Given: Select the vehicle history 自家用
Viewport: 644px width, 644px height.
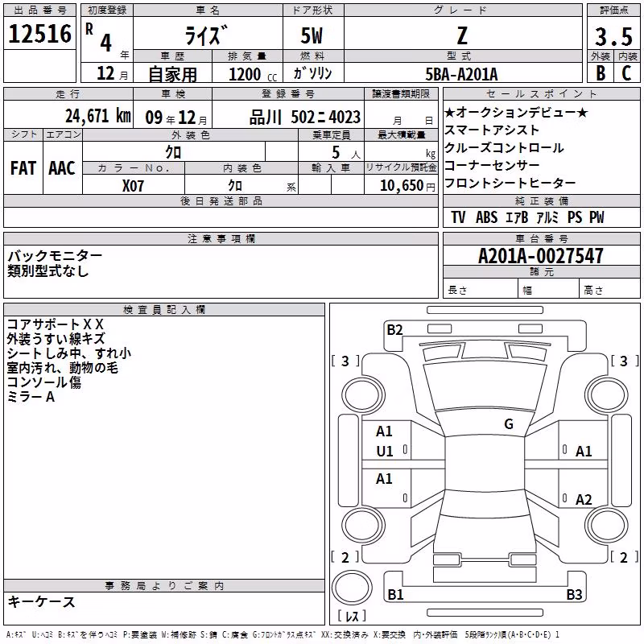Looking at the screenshot, I should pyautogui.click(x=172, y=74).
